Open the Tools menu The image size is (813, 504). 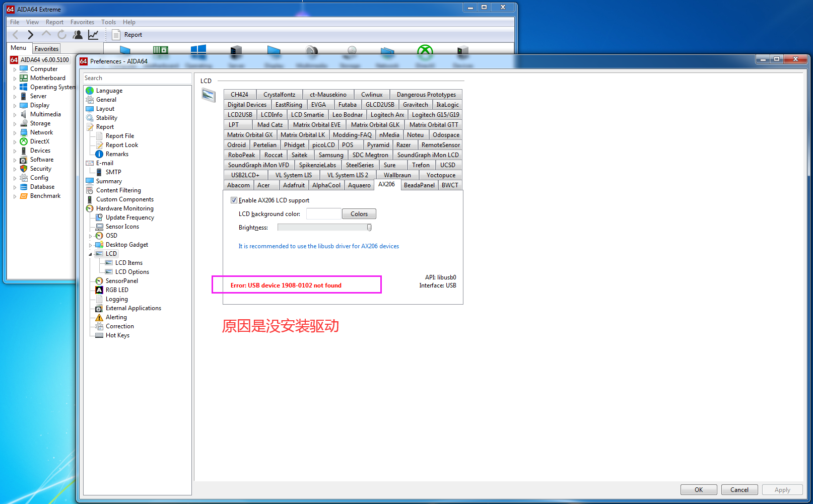point(108,22)
